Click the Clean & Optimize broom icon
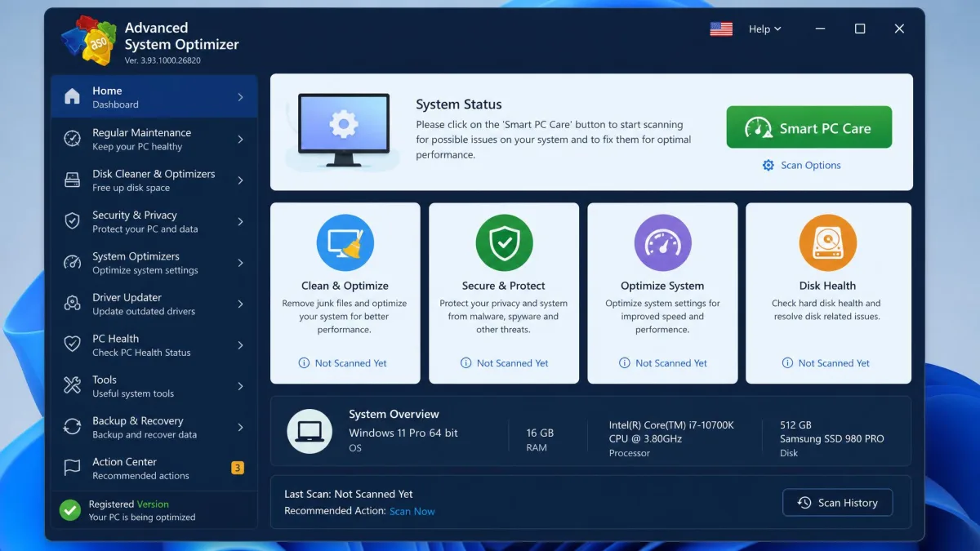 (345, 243)
